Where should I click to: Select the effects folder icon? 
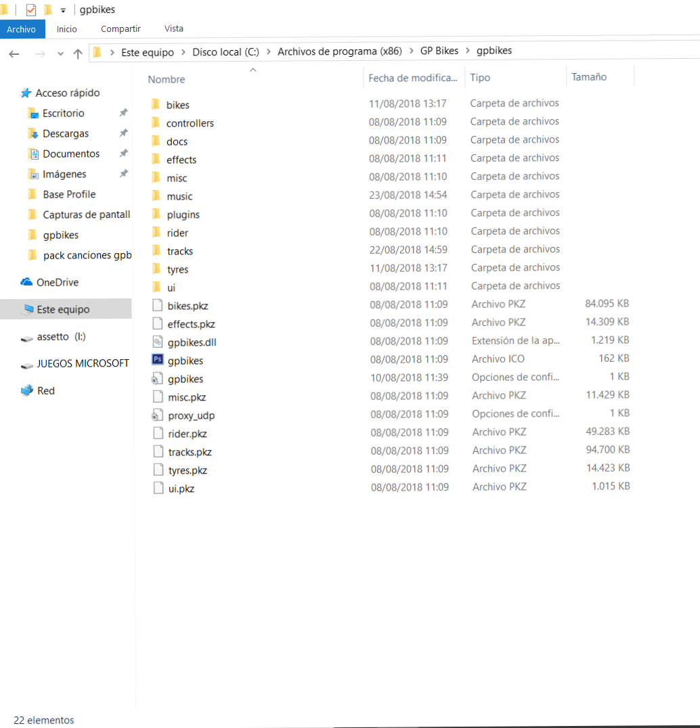[156, 159]
